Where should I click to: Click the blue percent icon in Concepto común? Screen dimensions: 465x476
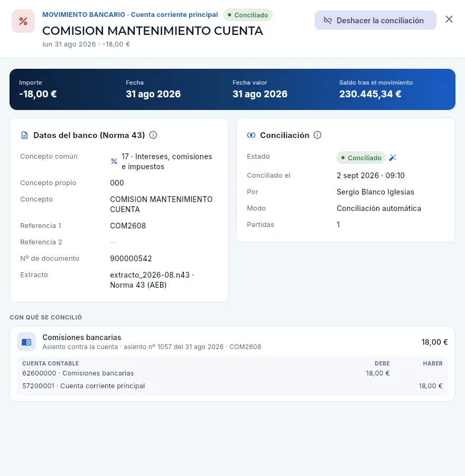pos(114,161)
